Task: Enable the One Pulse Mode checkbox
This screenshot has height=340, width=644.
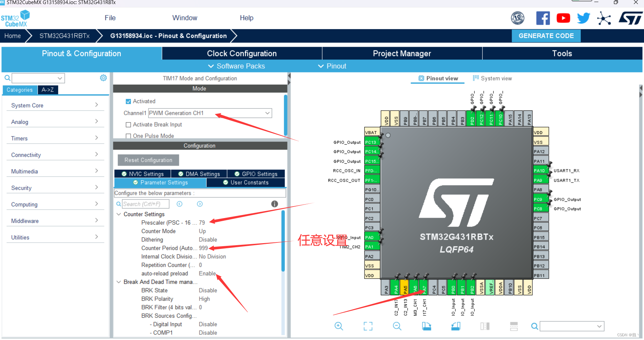Action: [x=128, y=136]
